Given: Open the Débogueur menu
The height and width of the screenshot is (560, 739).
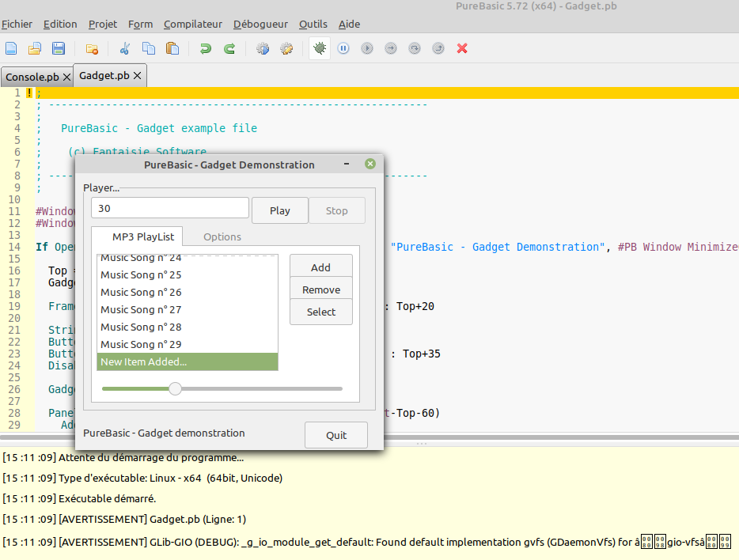Looking at the screenshot, I should pos(260,24).
